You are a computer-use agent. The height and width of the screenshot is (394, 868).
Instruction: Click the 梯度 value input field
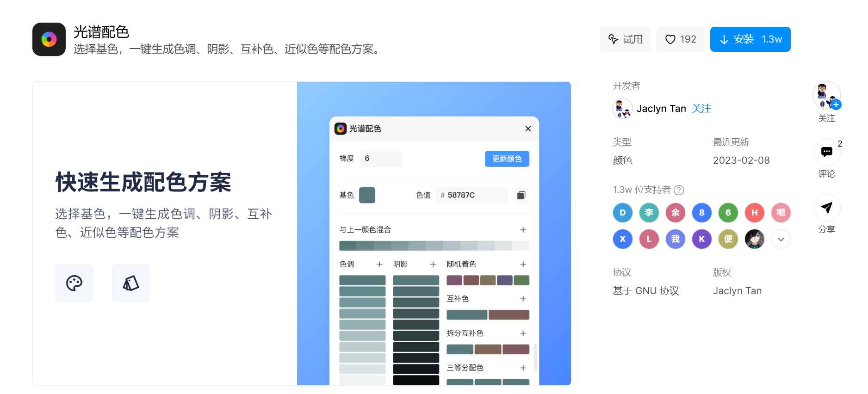[381, 159]
